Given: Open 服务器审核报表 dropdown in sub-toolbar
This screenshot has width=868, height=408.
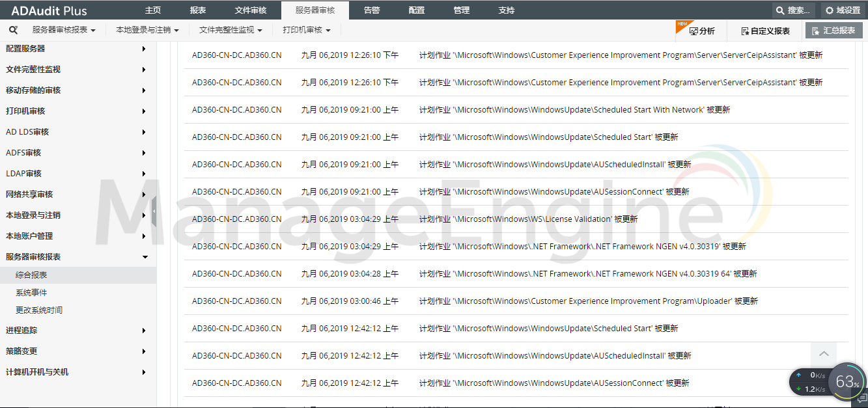Looking at the screenshot, I should click(64, 30).
